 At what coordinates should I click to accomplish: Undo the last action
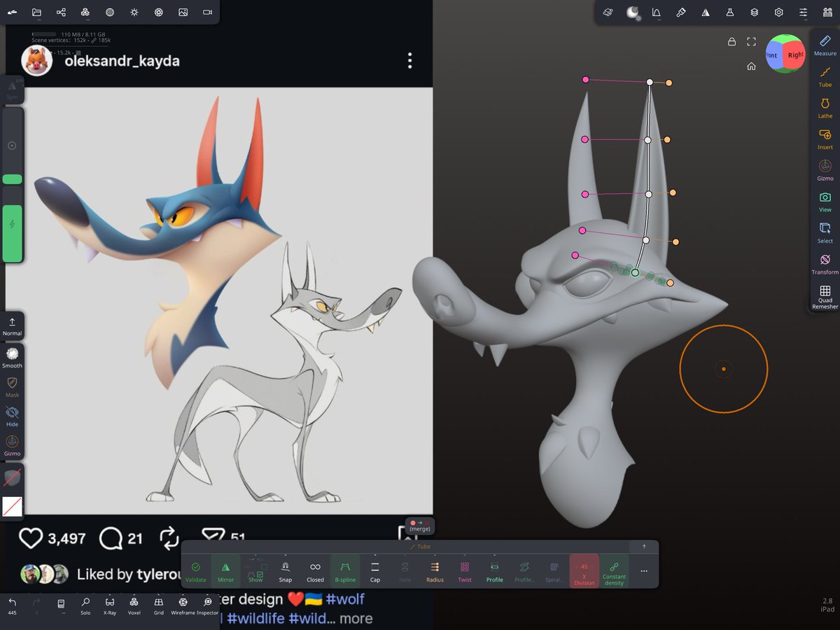coord(12,605)
